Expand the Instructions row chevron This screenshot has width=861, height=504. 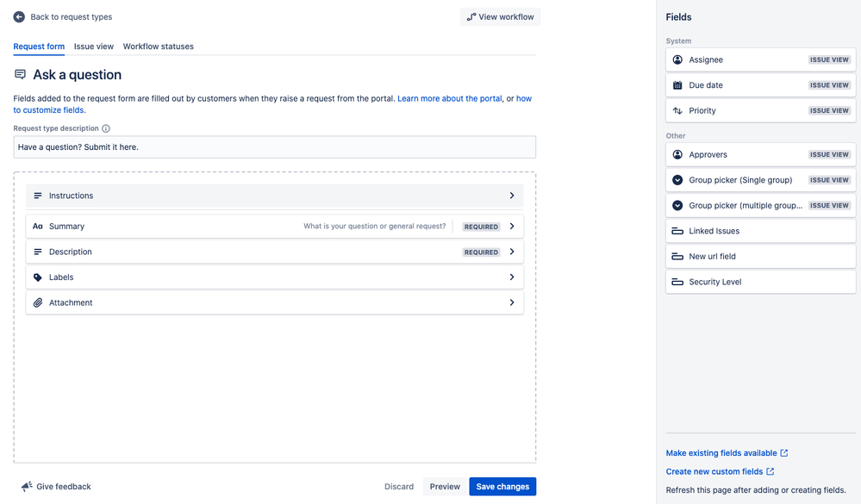[x=512, y=196]
